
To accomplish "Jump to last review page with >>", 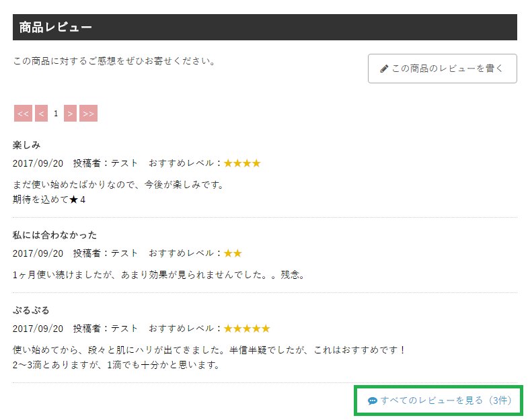I will pyautogui.click(x=88, y=114).
